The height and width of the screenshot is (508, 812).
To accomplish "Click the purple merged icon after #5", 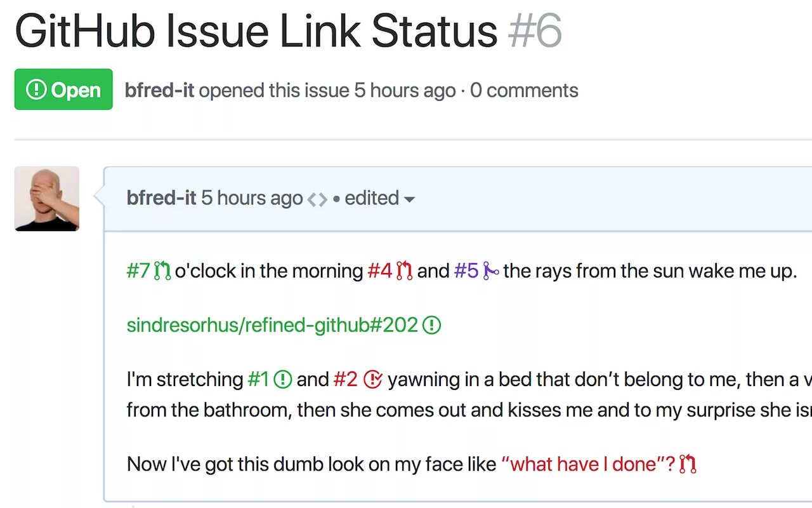I will click(x=490, y=271).
